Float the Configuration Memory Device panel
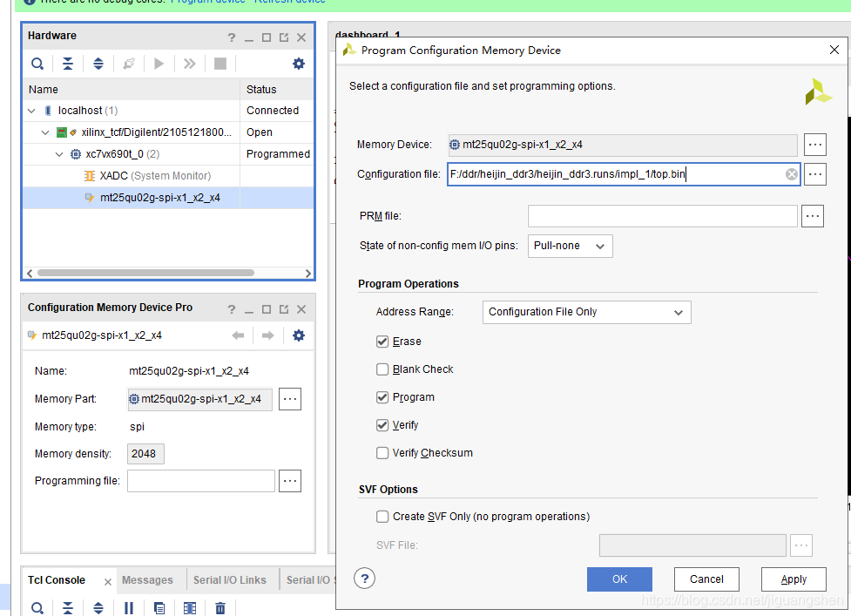851x616 pixels. click(284, 309)
